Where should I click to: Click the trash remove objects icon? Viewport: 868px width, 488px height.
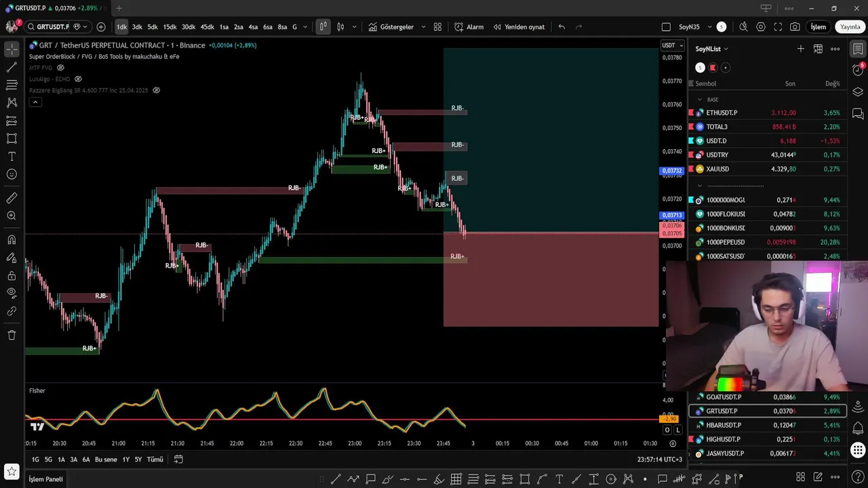[x=12, y=335]
